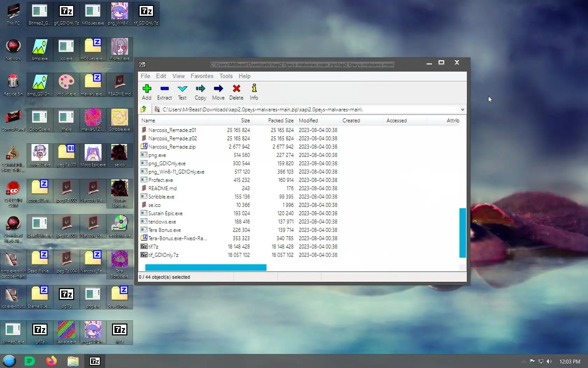Sort by the Modified column header
The image size is (588, 368).
[x=318, y=121]
